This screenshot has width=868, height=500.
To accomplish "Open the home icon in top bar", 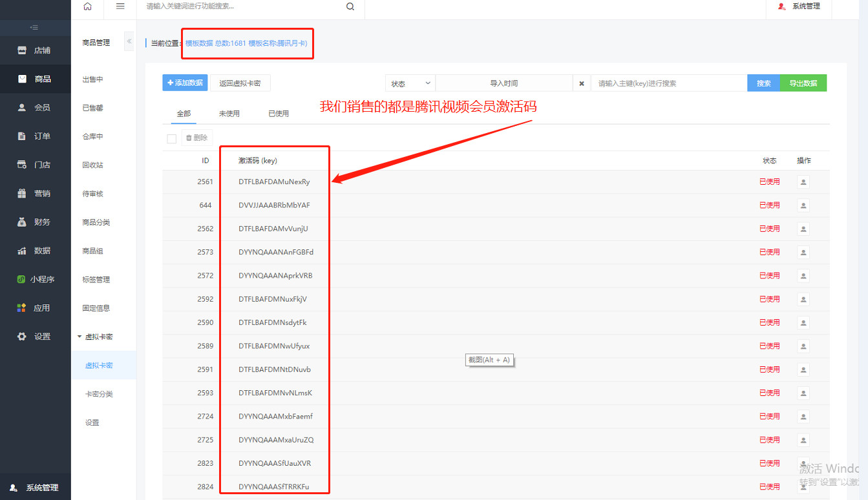I will click(x=88, y=6).
